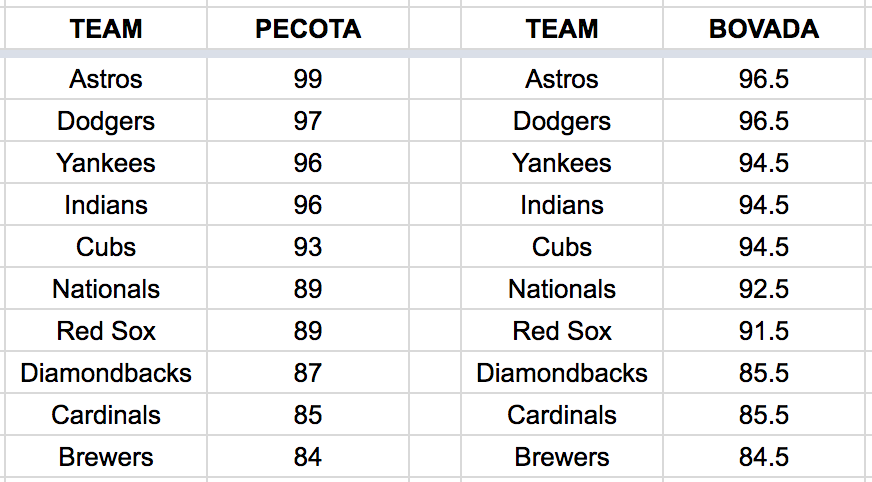Select the Cubs PECOTA value 93

308,247
